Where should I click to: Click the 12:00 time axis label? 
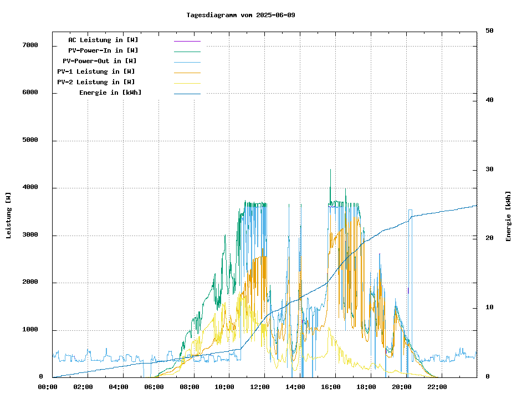click(x=260, y=387)
